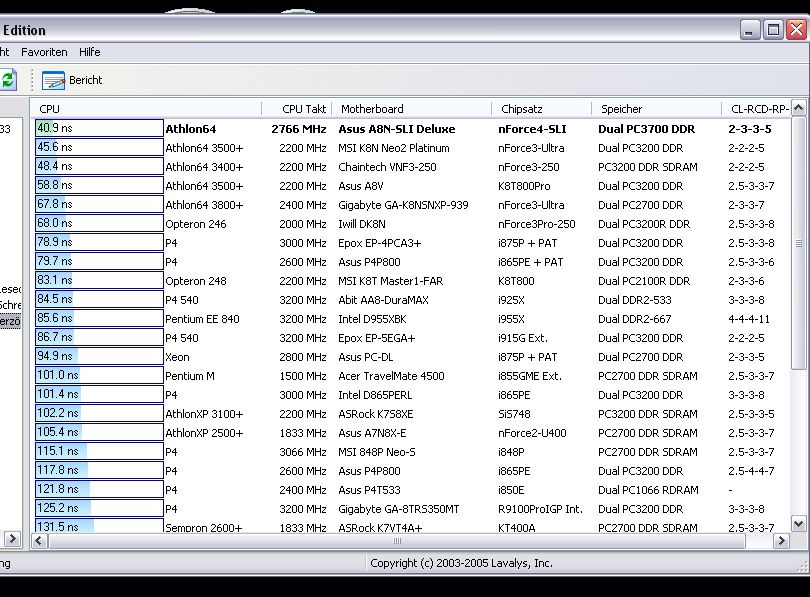Sort by the Motherboard column header
This screenshot has width=810, height=597.
411,109
